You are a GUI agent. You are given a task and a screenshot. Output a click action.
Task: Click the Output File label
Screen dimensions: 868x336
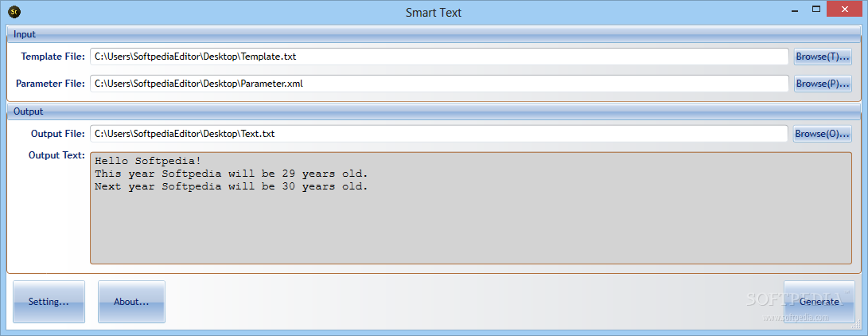point(58,134)
